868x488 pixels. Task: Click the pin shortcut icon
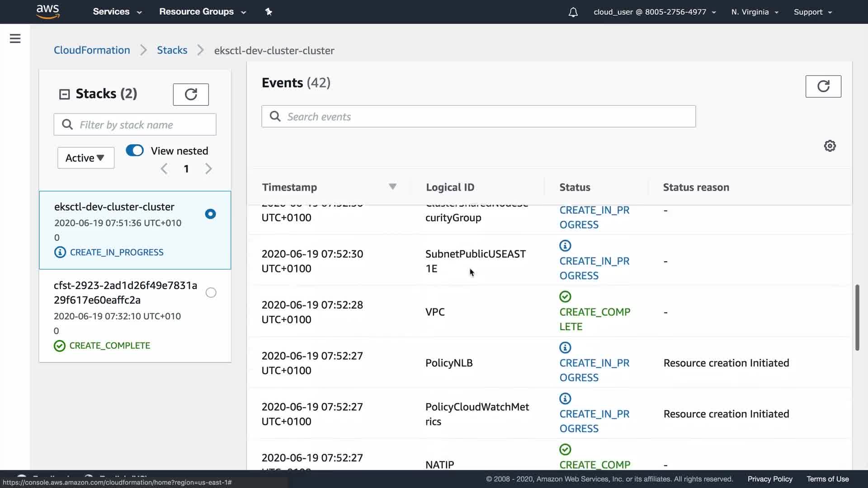click(269, 12)
